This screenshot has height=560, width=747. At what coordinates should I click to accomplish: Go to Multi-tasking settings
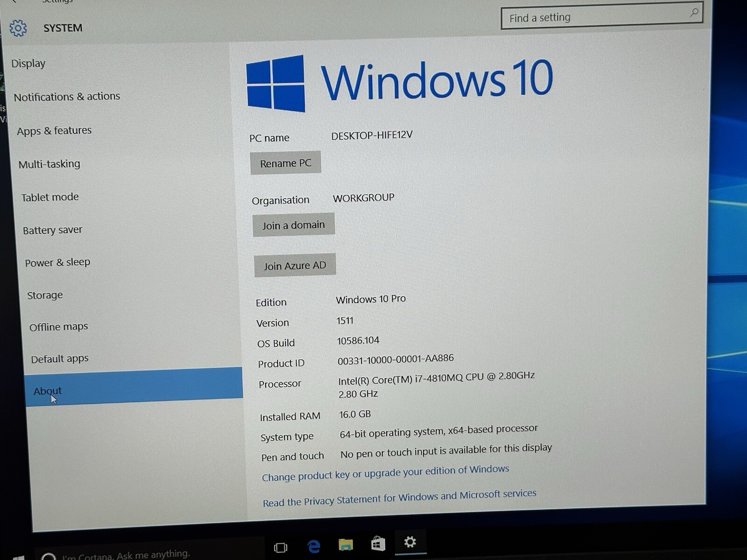(x=49, y=164)
